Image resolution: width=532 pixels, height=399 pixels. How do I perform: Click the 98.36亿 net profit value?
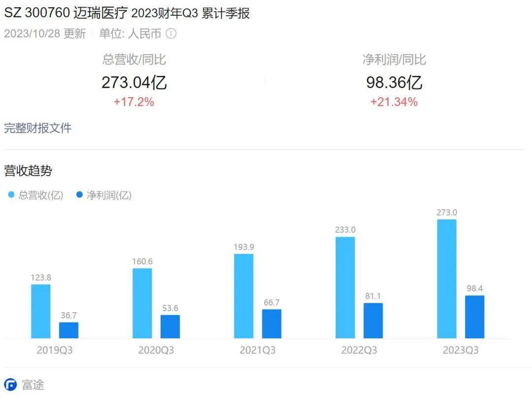394,82
